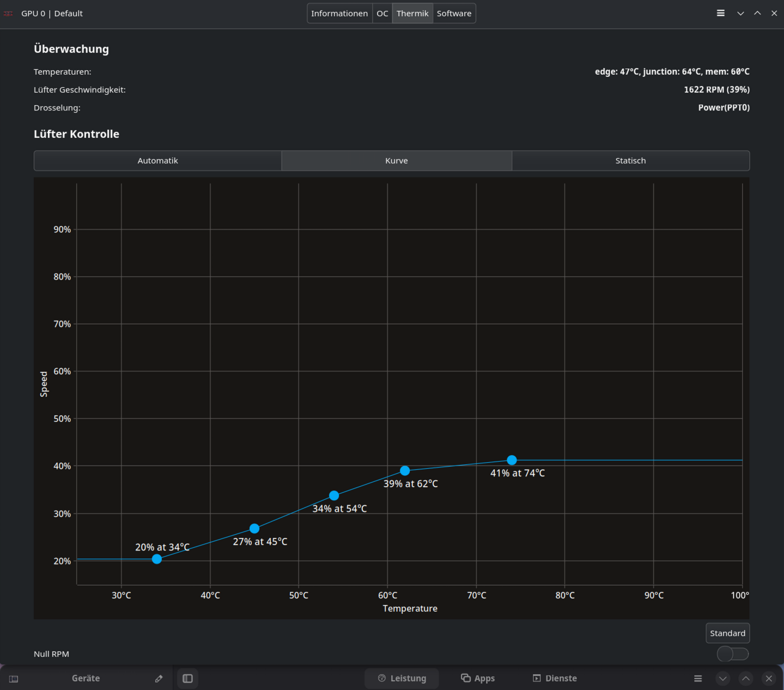Toggle the sidebar panel icon in the bottom bar
The image size is (784, 690).
187,679
